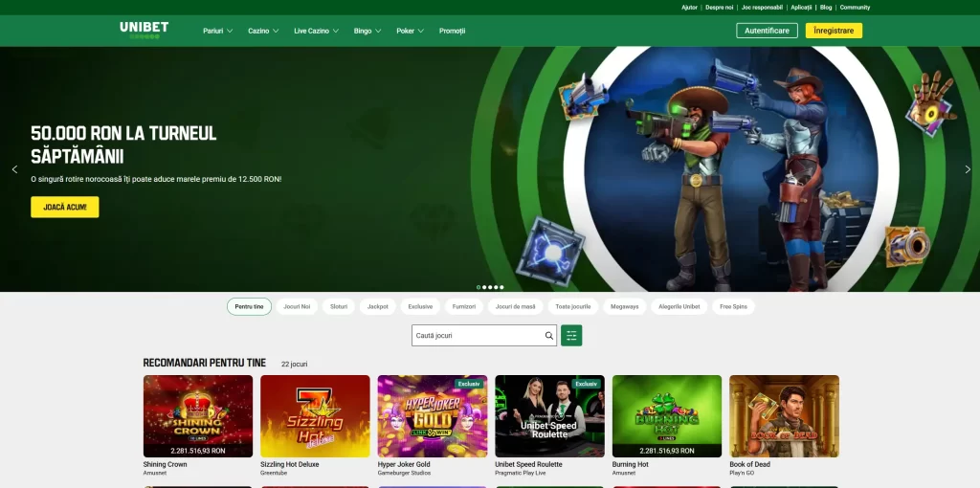The width and height of the screenshot is (980, 488).
Task: Open the Community link
Action: [855, 8]
